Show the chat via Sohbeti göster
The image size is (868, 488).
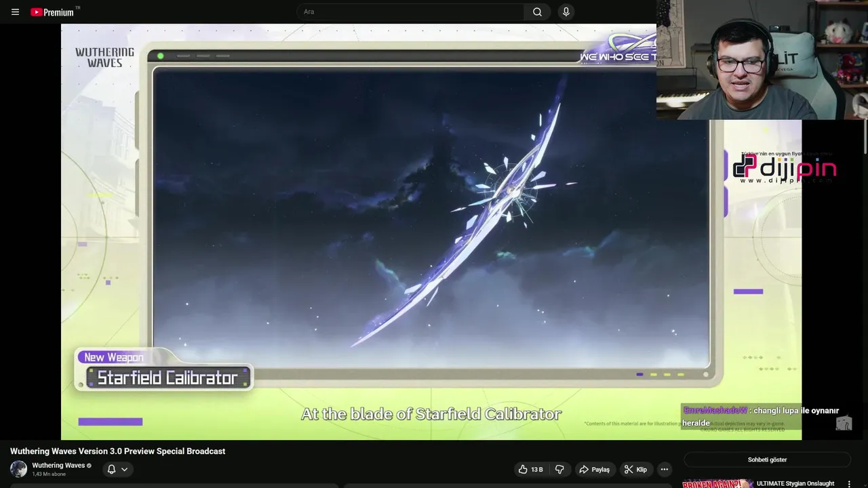[x=767, y=460]
